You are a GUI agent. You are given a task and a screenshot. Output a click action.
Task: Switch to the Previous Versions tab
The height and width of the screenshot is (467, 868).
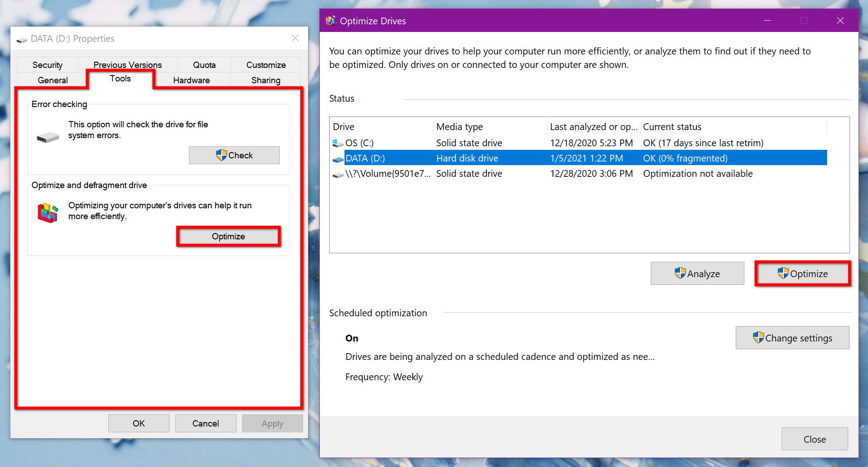(127, 64)
